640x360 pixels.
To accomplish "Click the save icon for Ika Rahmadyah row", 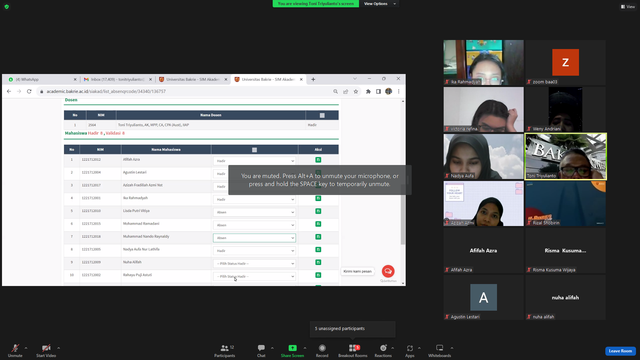I will (x=318, y=198).
